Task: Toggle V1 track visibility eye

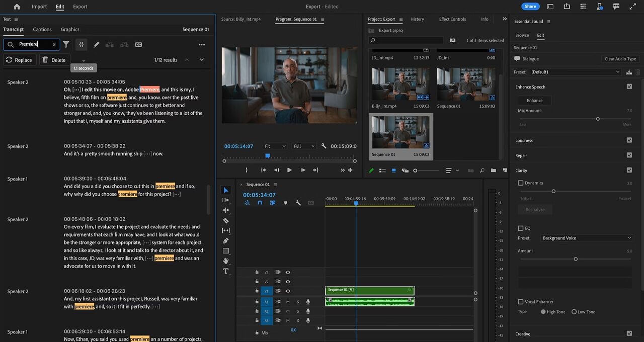Action: coord(288,291)
